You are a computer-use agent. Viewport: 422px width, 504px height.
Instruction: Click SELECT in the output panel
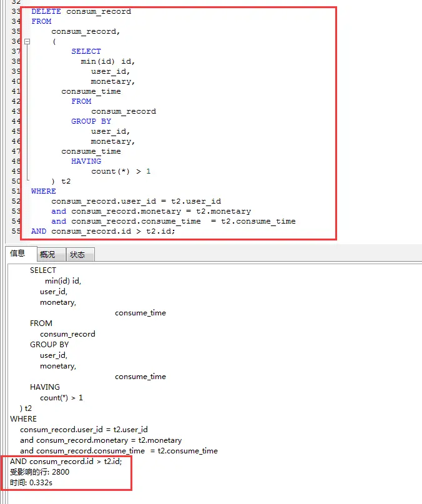pos(42,270)
